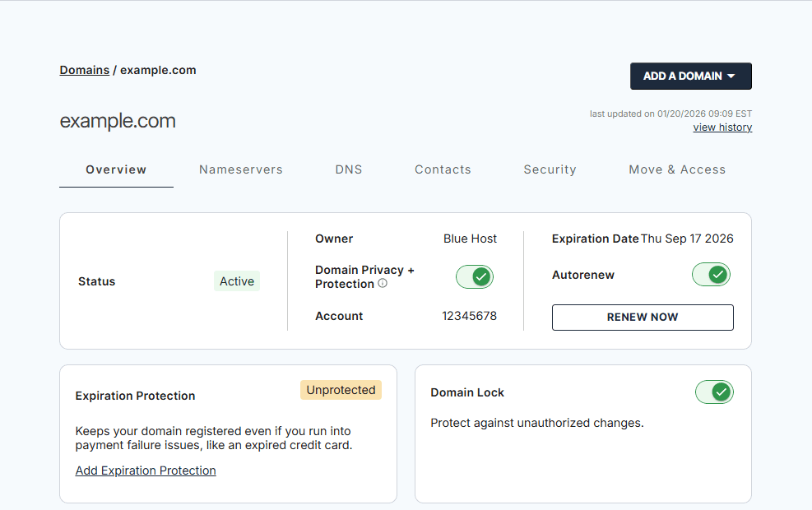
Task: Click the Active status badge
Action: coord(237,281)
